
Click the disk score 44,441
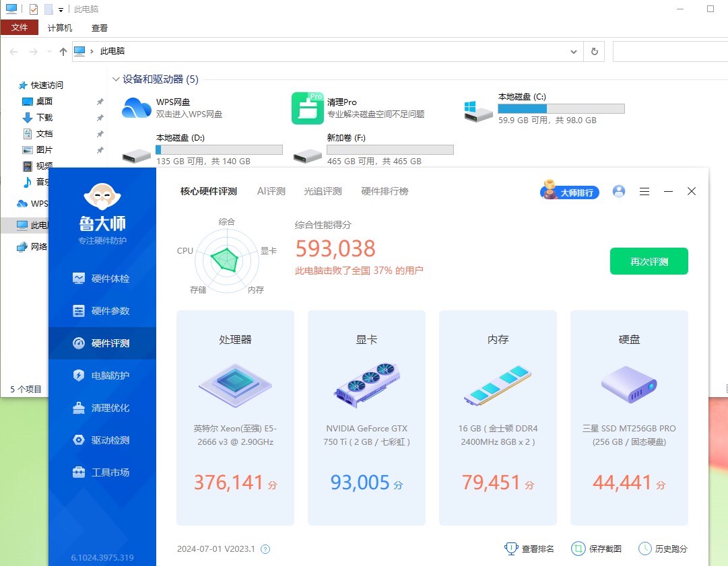(x=622, y=482)
